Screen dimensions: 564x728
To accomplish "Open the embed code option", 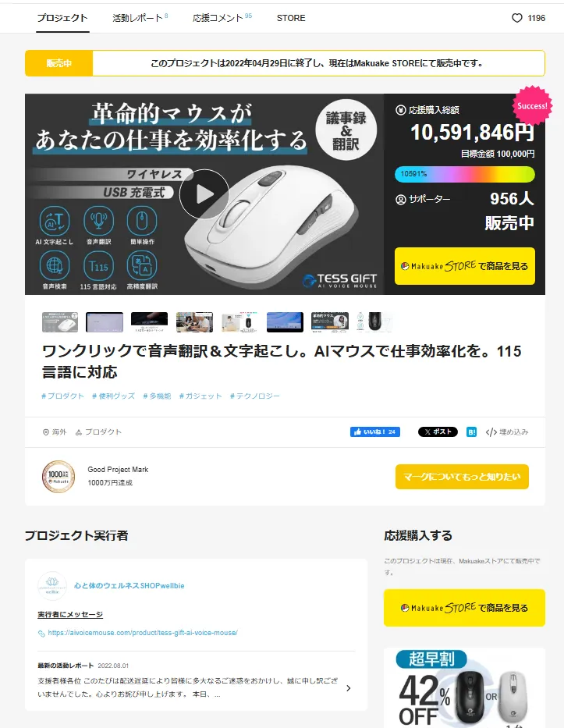I will (x=507, y=431).
